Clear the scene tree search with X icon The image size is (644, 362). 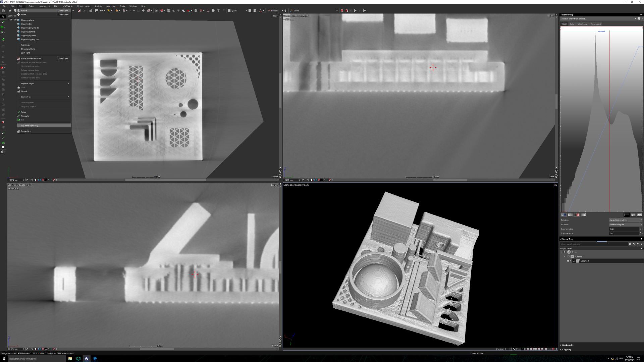(x=630, y=244)
